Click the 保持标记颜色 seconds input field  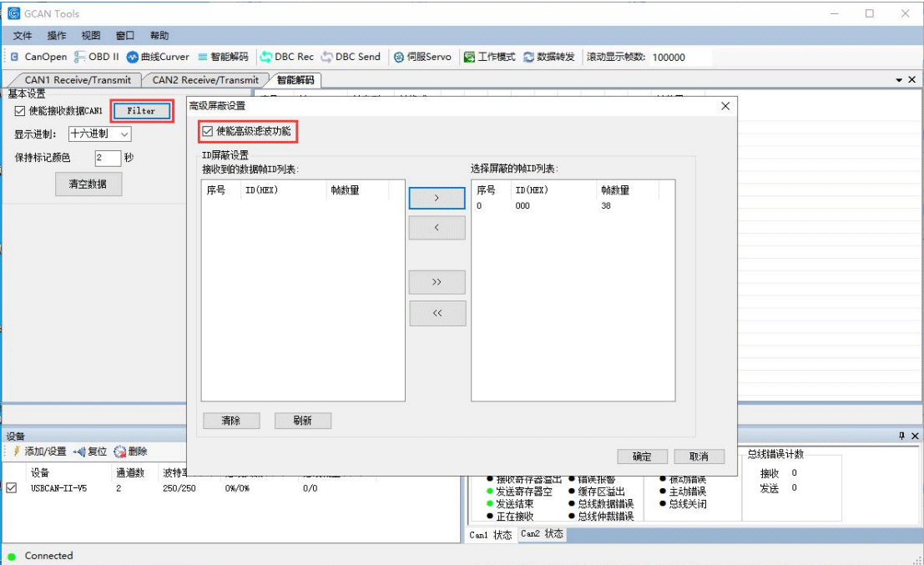click(x=108, y=157)
